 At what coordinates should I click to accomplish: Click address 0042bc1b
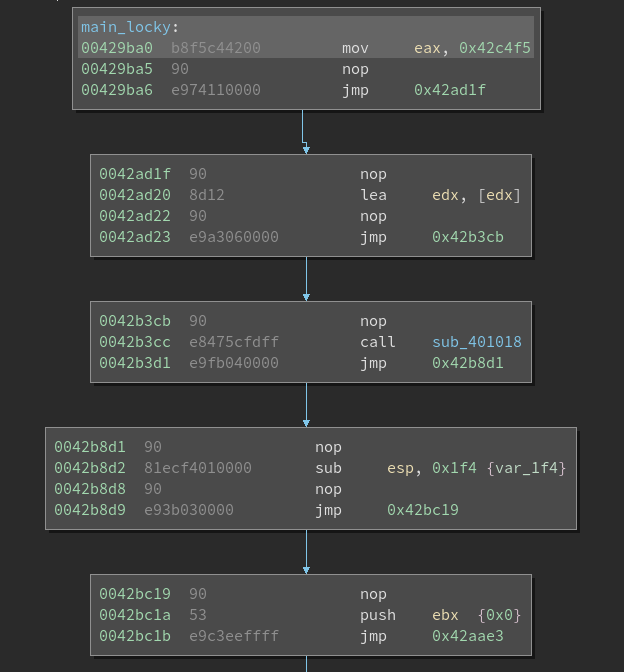coord(135,636)
